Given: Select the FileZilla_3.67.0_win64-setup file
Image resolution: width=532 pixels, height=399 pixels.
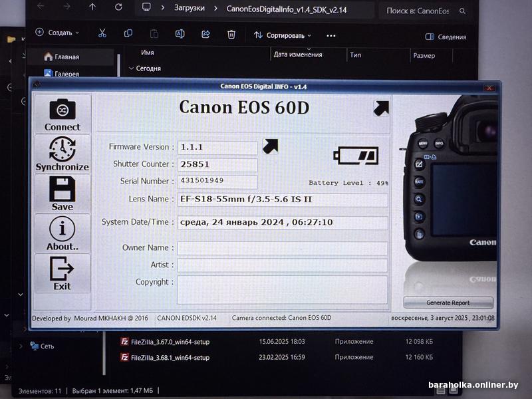Looking at the screenshot, I should coord(165,342).
